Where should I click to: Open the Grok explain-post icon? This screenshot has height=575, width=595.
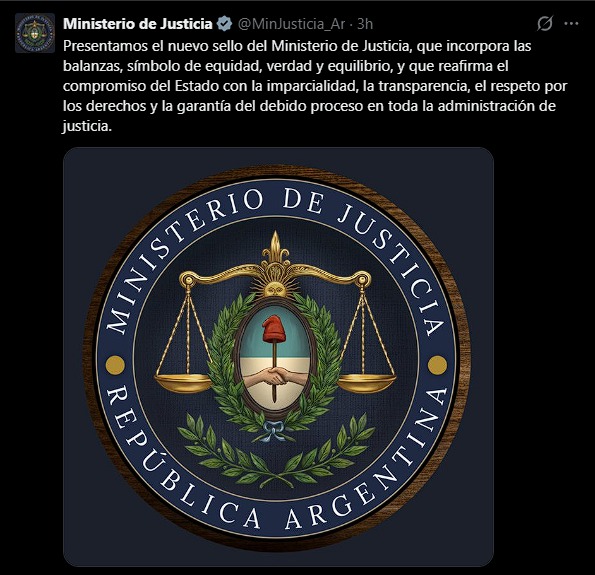point(545,24)
